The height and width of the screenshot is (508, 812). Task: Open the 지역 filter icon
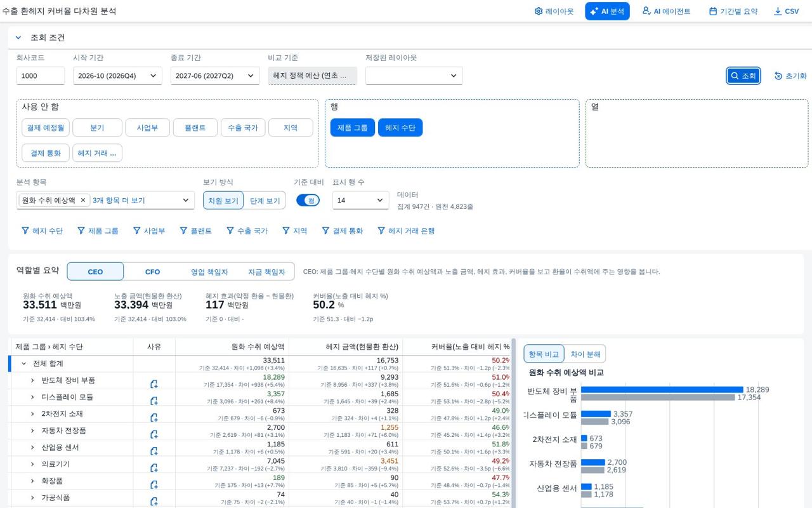coord(286,231)
